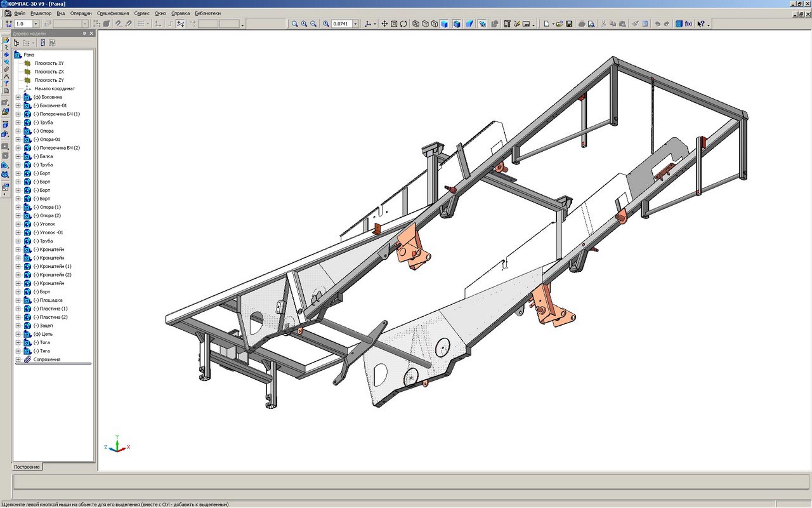
Task: Expand the (ф) Боковина tree node
Action: pos(18,97)
